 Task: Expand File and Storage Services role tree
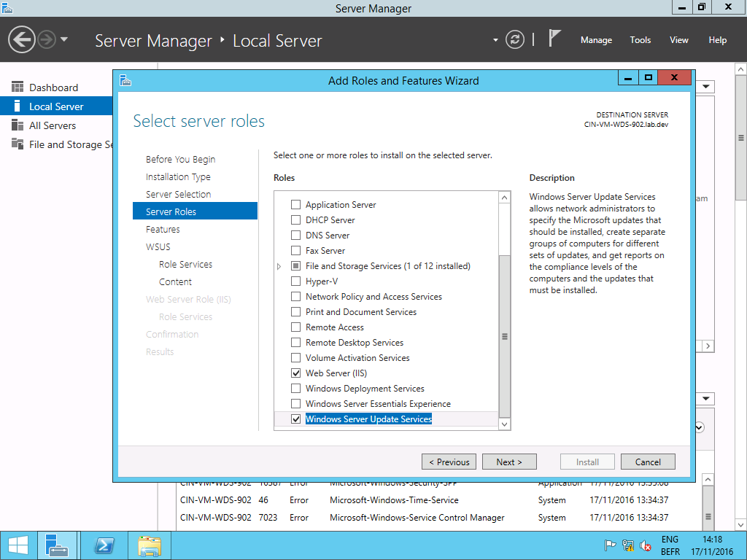point(279,266)
